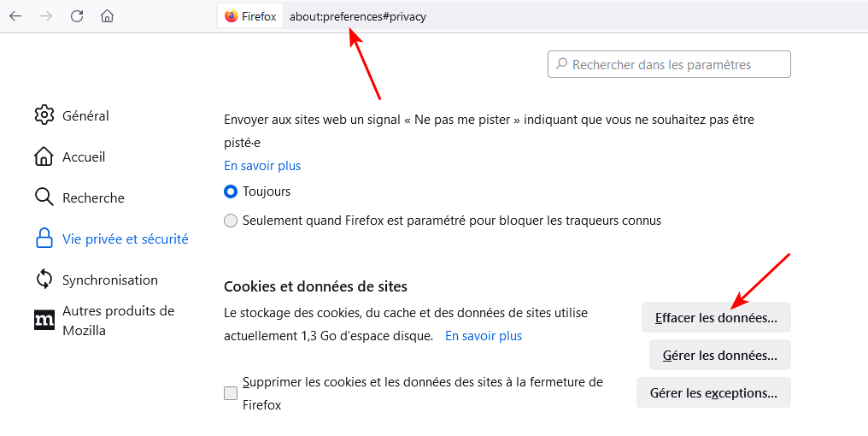Open the "Gérer les exceptions..." dialog
Viewport: 868px width, 436px height.
point(713,393)
